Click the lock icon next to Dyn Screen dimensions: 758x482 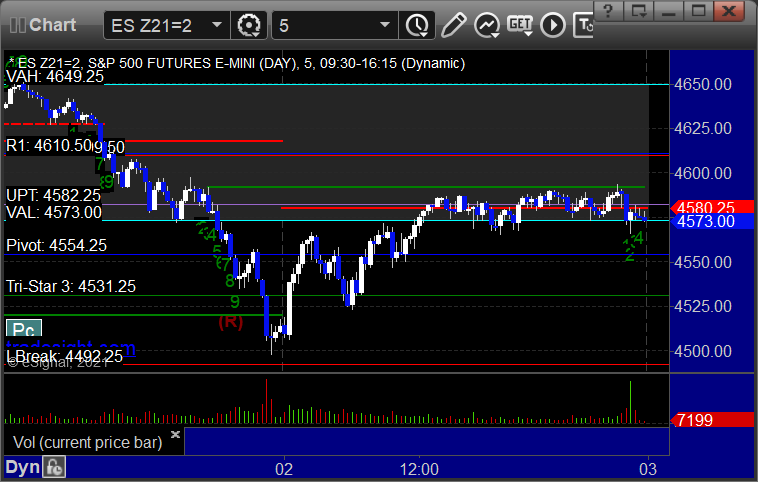pos(54,467)
